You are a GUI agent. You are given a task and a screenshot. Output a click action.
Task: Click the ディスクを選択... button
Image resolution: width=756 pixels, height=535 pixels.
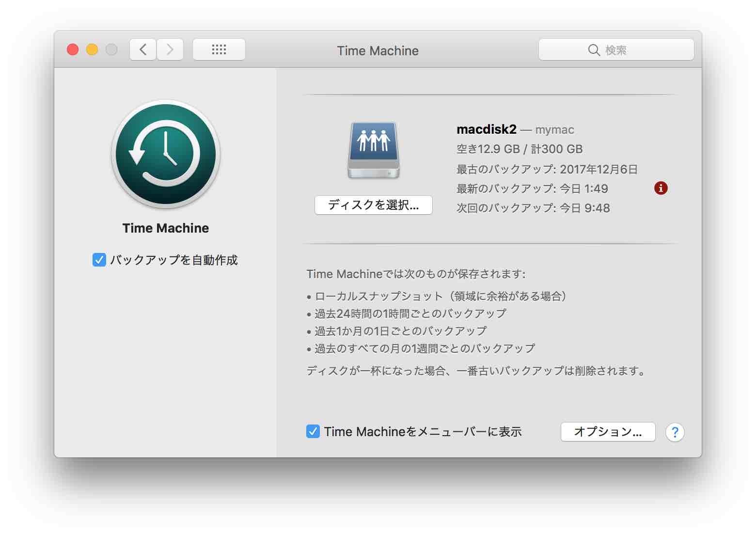point(374,205)
